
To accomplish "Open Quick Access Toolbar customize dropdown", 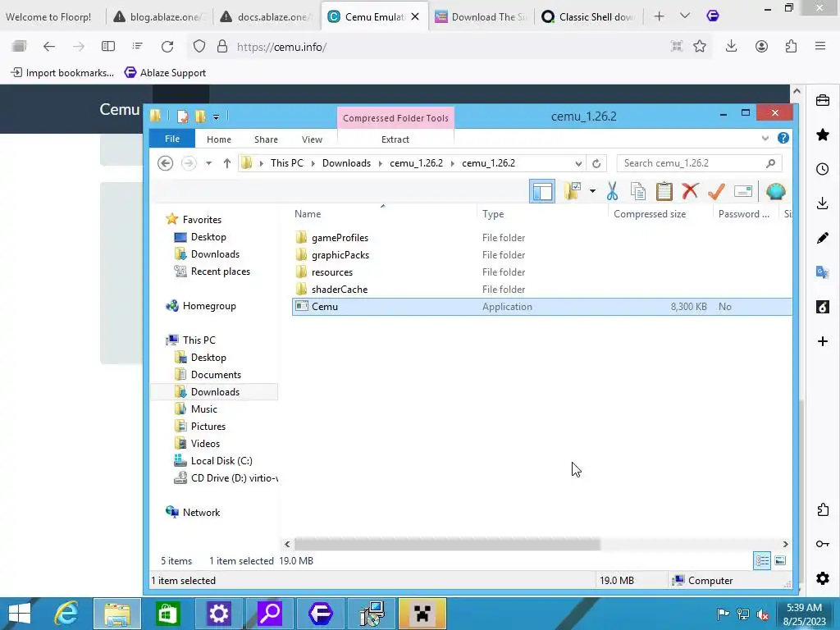I will tap(216, 116).
